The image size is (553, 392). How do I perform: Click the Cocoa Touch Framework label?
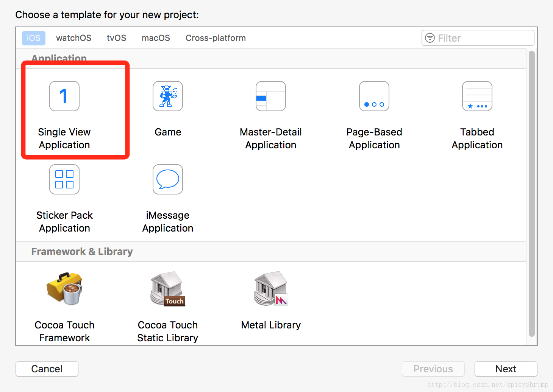tap(64, 331)
